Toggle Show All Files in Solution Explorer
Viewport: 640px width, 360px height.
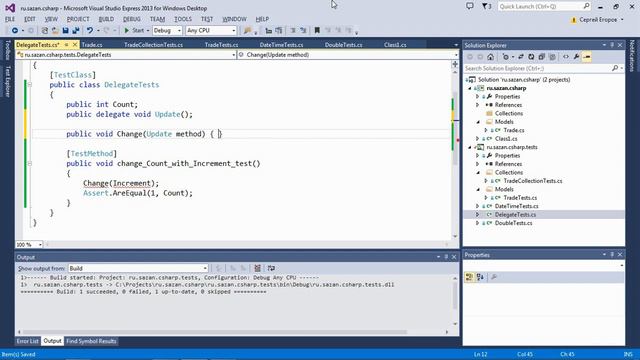pos(552,57)
